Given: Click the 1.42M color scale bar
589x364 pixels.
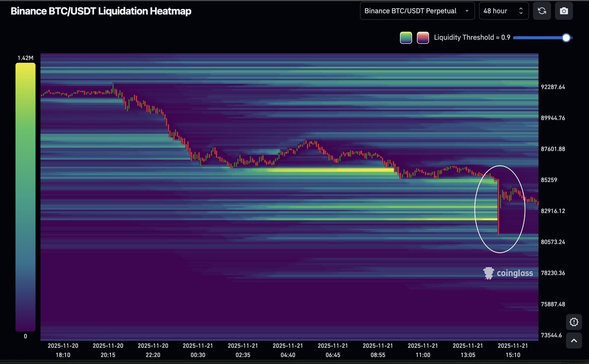Looking at the screenshot, I should pyautogui.click(x=26, y=197).
